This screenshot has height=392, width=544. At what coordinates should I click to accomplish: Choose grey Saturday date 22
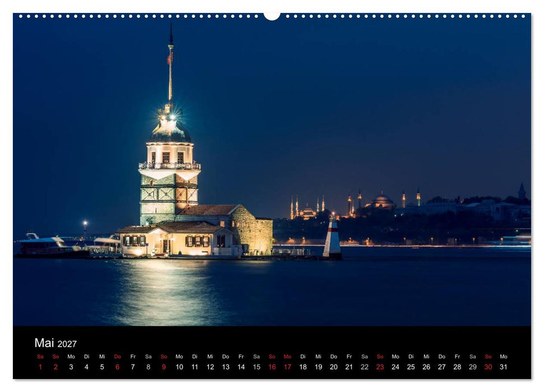click(365, 367)
